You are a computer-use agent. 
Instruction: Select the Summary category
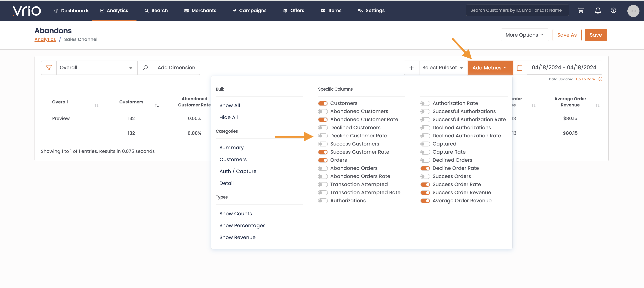[232, 148]
